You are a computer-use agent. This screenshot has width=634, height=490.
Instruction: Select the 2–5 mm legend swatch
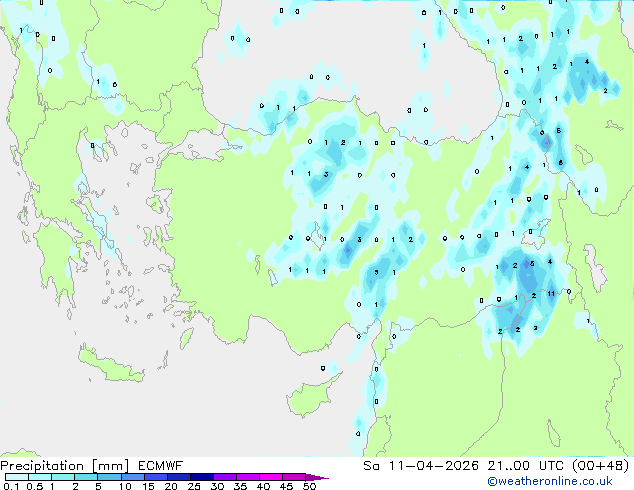(x=86, y=477)
